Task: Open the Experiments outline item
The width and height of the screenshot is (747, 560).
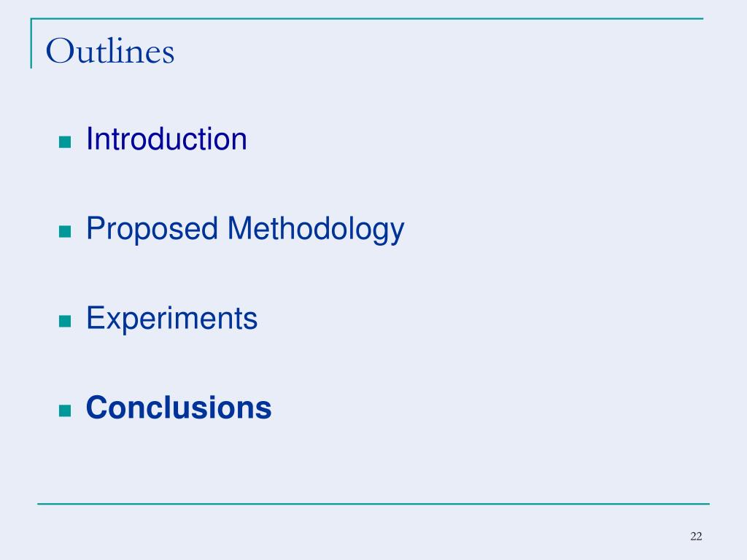Action: coord(171,318)
